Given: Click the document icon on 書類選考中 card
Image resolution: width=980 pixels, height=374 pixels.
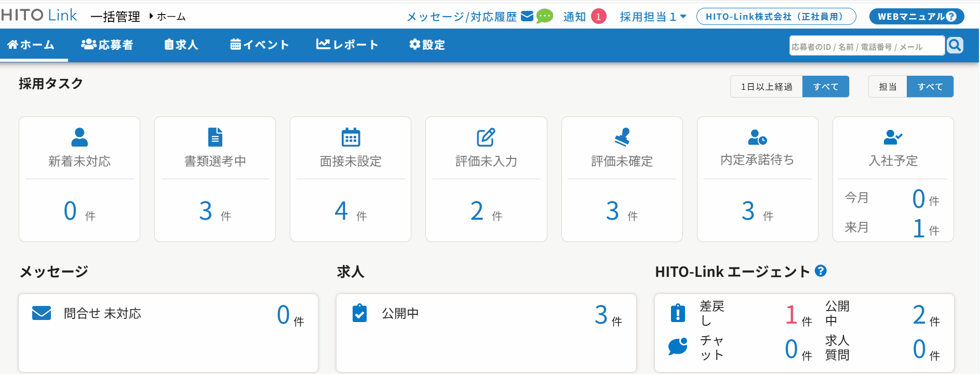Looking at the screenshot, I should click(215, 137).
